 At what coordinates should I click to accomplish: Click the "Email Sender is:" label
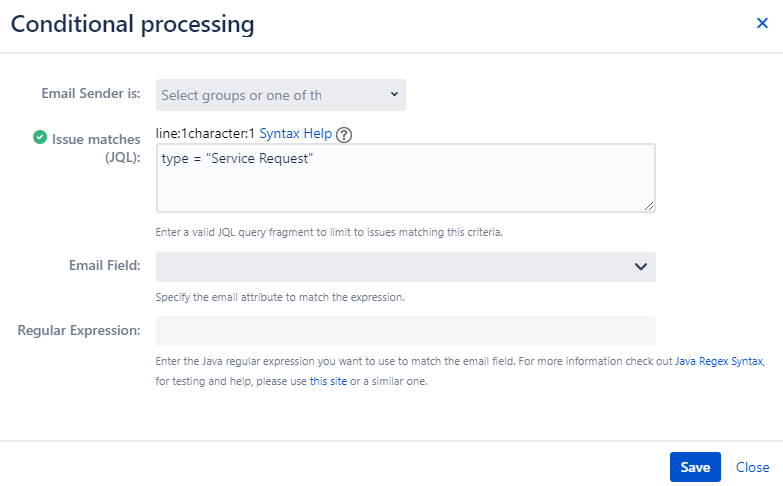(x=91, y=93)
